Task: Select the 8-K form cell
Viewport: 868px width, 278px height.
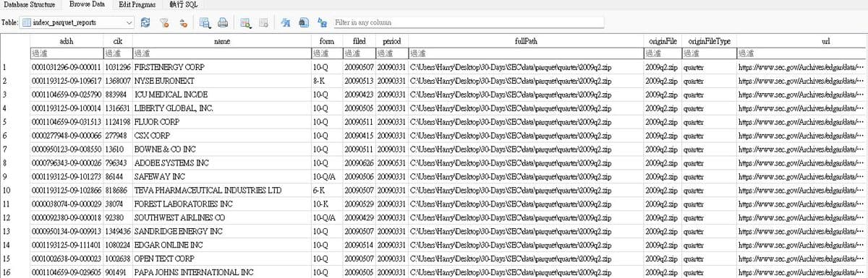Action: 326,81
